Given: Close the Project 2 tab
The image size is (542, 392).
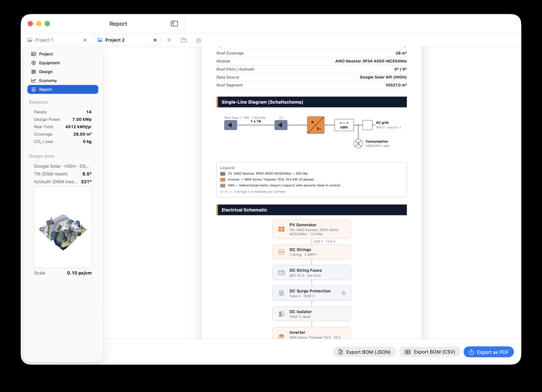Looking at the screenshot, I should pos(155,40).
